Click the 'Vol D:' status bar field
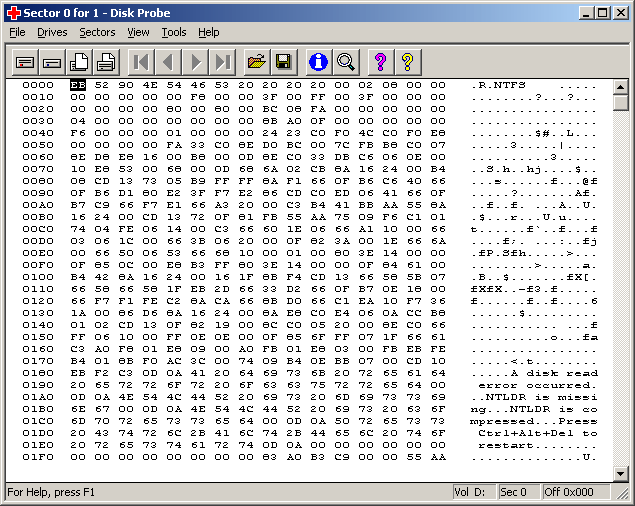The height and width of the screenshot is (506, 635). point(474,492)
